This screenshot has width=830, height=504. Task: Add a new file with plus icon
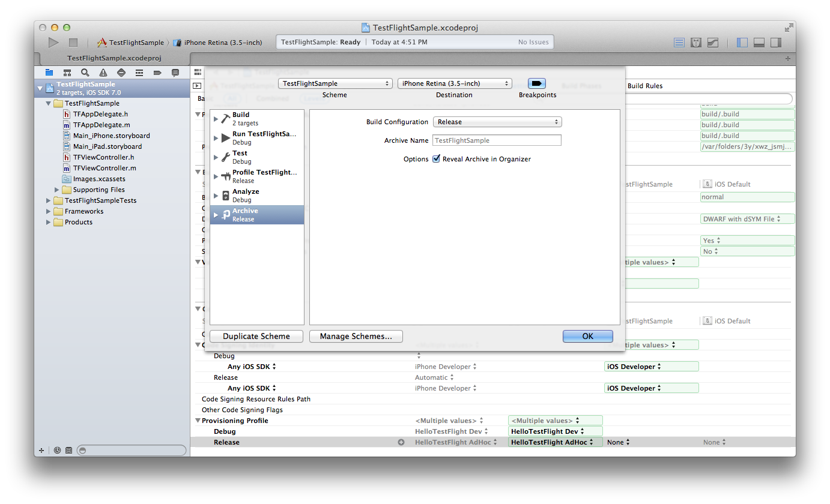[x=41, y=450]
